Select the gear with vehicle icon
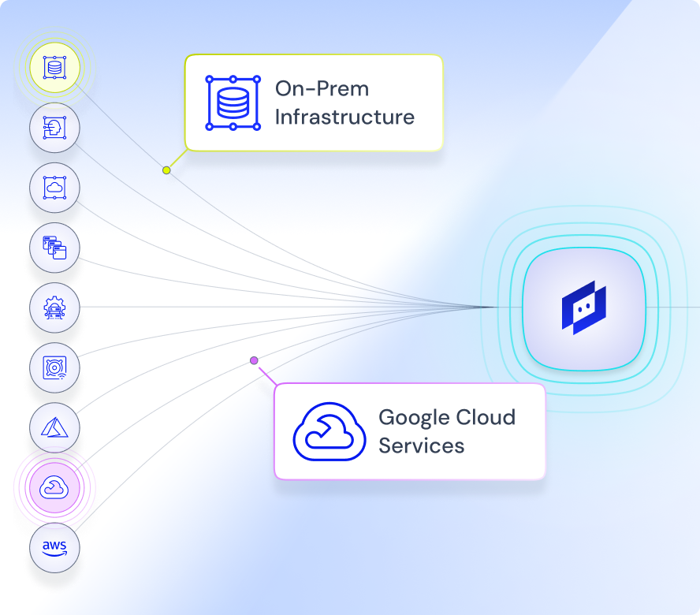This screenshot has height=615, width=700. pos(54,307)
